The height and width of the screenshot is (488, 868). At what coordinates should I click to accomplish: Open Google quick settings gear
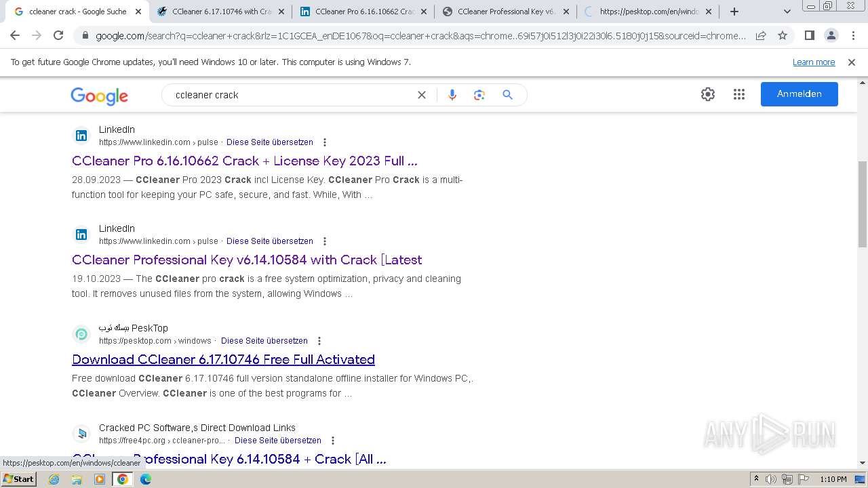click(x=708, y=94)
